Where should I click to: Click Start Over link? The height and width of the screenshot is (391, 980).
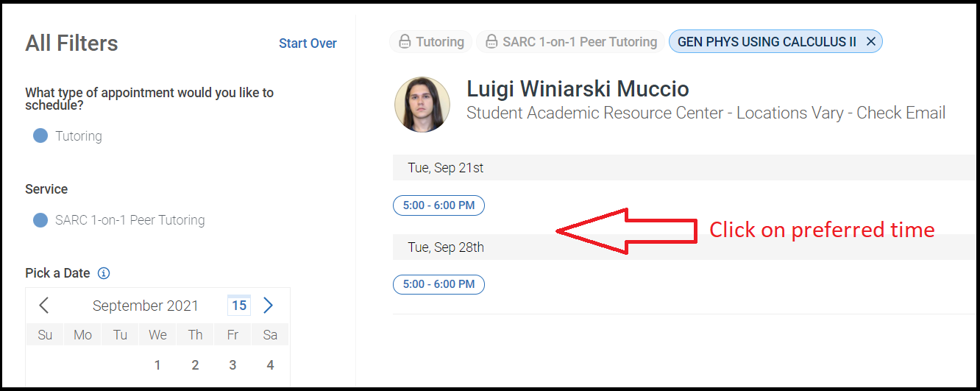[x=308, y=43]
